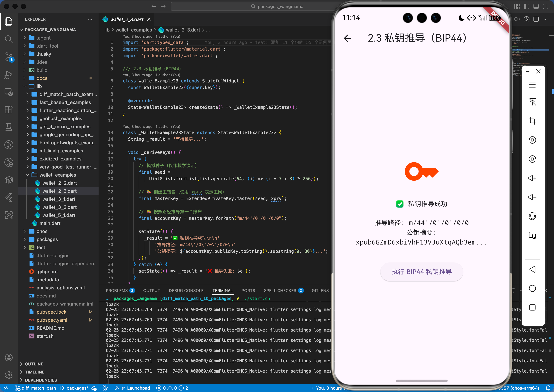Image resolution: width=554 pixels, height=392 pixels.
Task: Open the Extensions view
Action: point(9,110)
